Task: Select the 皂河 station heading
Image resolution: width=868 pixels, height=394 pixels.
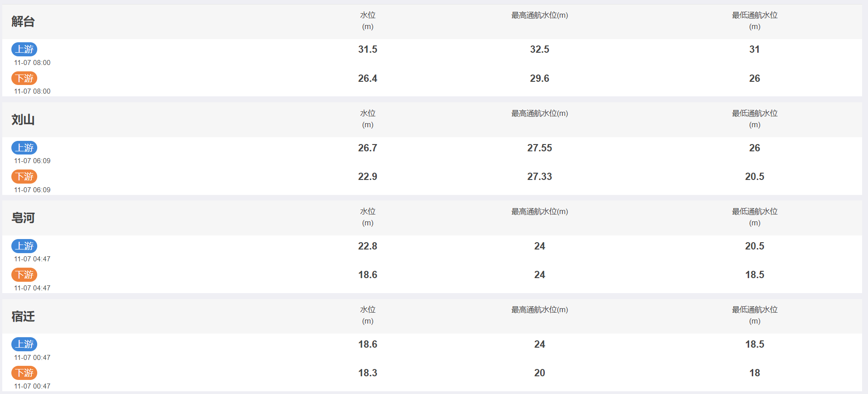Action: tap(23, 218)
